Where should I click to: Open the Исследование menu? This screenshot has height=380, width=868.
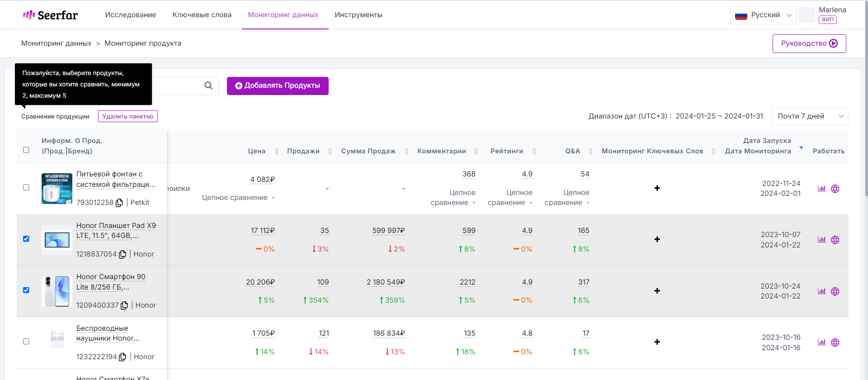(131, 15)
